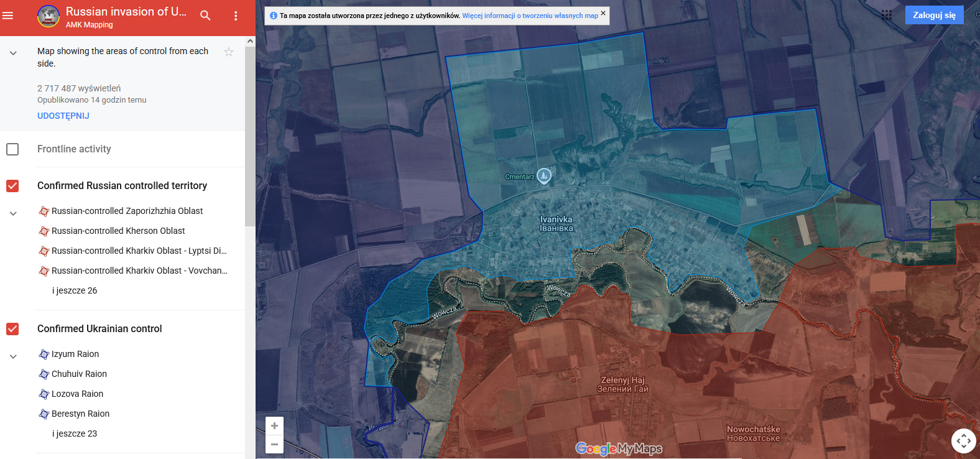980x459 pixels.
Task: Click the Confirmed Russian controlled territory title
Action: click(122, 185)
